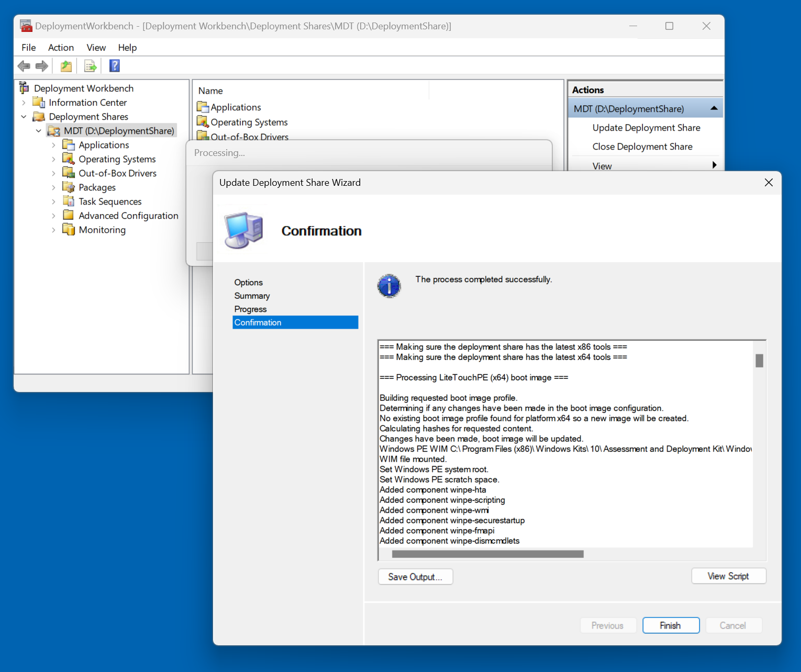Select the Confirmation wizard step
The image size is (801, 672).
pos(295,322)
